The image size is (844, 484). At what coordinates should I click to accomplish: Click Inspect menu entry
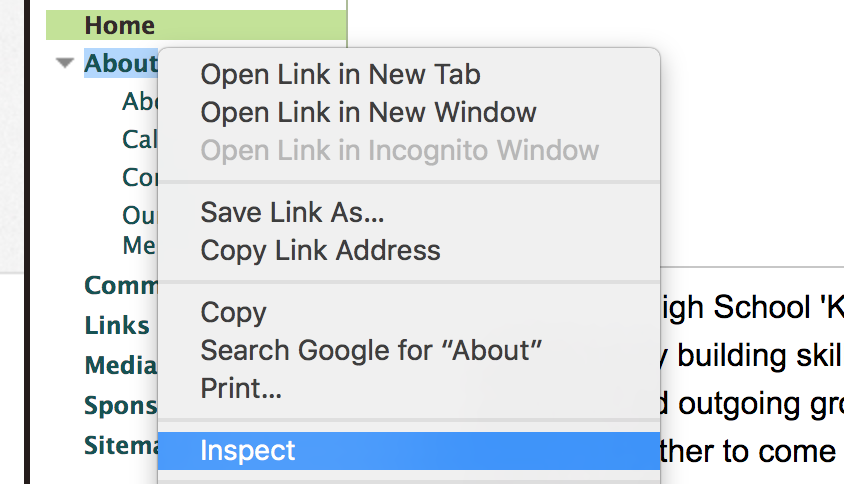tap(409, 451)
